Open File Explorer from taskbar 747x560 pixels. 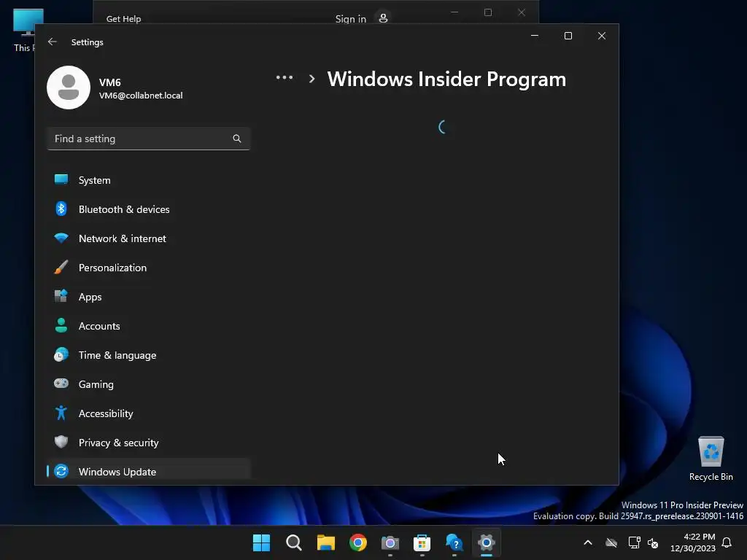(326, 542)
